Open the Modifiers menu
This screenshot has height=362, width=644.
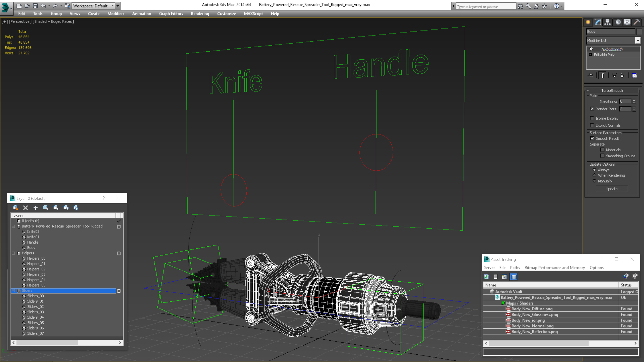pos(116,14)
